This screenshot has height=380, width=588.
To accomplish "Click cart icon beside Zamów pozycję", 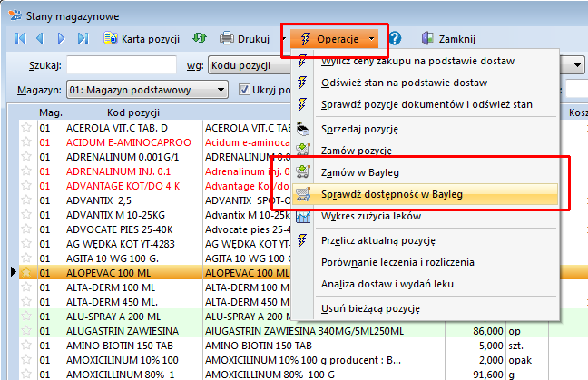I will tap(303, 150).
